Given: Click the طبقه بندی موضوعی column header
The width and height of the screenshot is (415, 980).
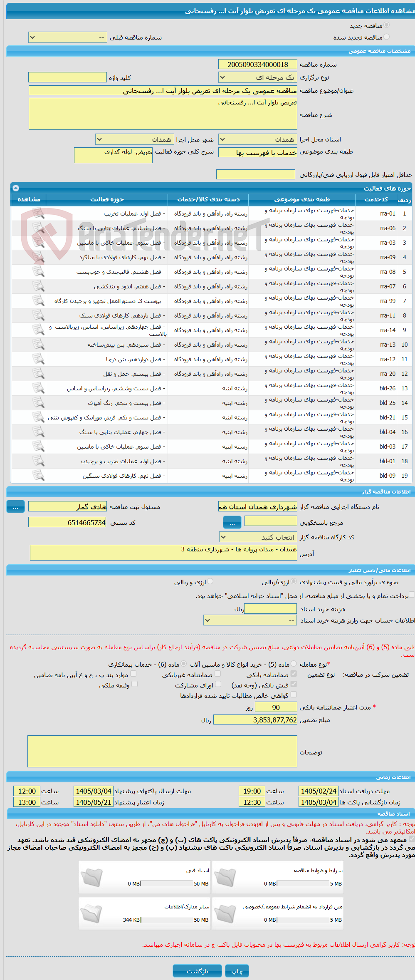Looking at the screenshot, I should point(302,199).
